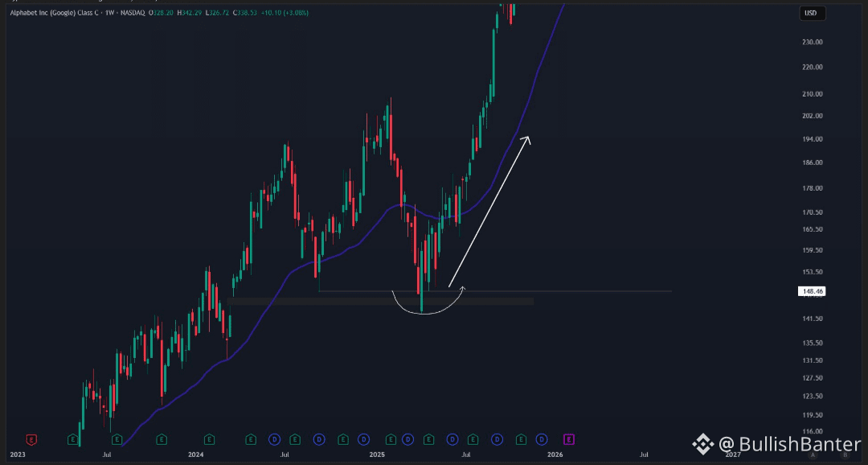Click the 2024 time axis label
The image size is (868, 465).
click(196, 455)
